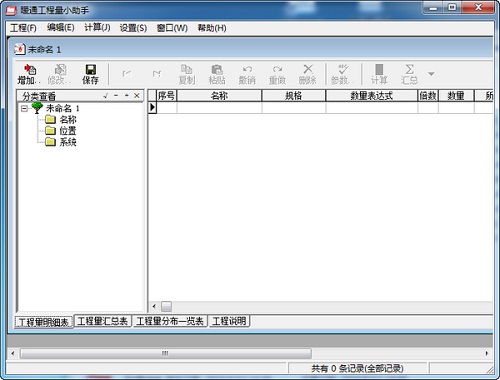
Task: Switch to 工程说明 tab
Action: 229,321
